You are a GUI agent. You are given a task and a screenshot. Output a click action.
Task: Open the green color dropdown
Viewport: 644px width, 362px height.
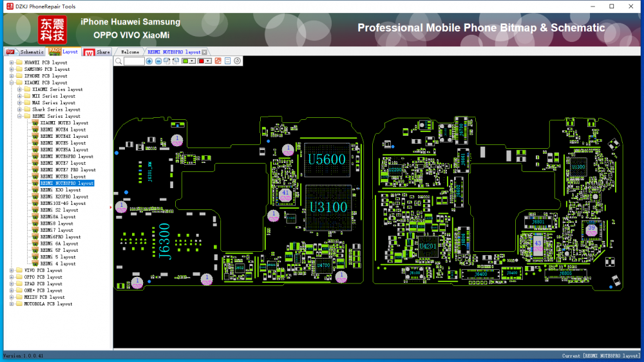[x=193, y=61]
